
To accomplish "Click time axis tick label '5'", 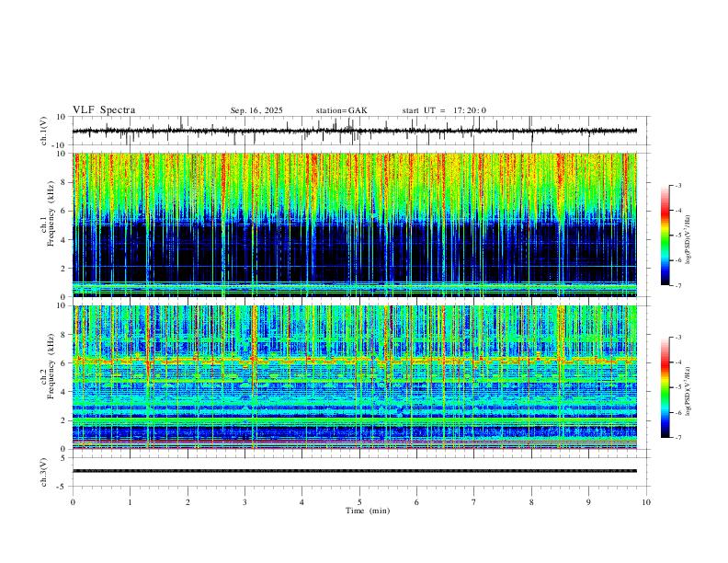I will (x=359, y=502).
